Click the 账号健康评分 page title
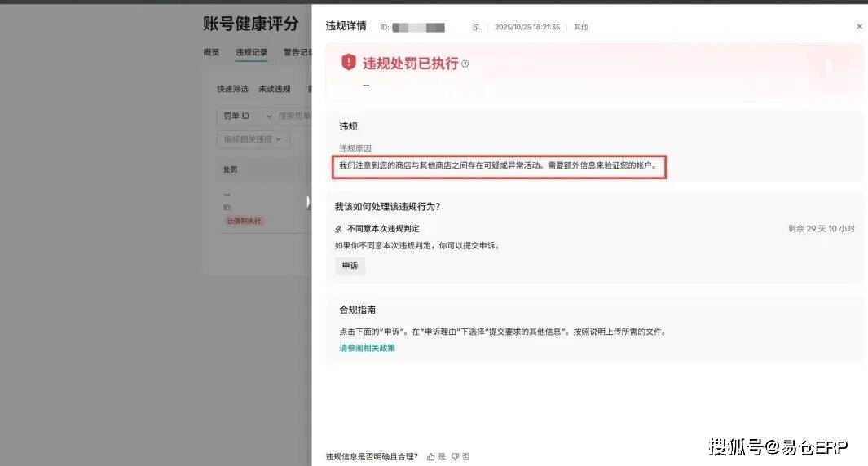Image resolution: width=868 pixels, height=466 pixels. coord(251,24)
